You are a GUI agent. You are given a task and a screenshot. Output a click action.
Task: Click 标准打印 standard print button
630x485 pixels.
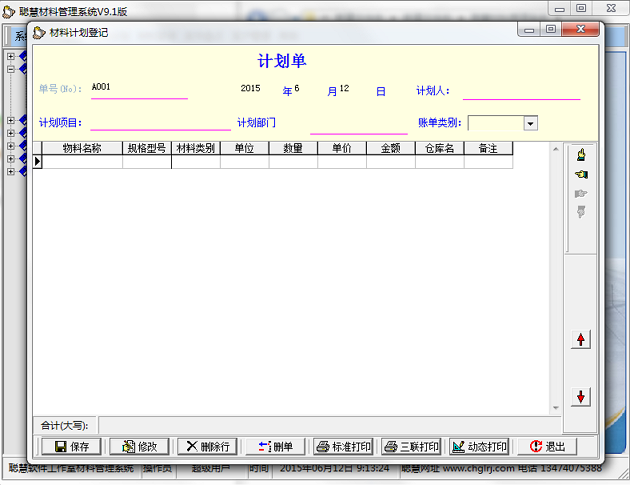tap(343, 446)
